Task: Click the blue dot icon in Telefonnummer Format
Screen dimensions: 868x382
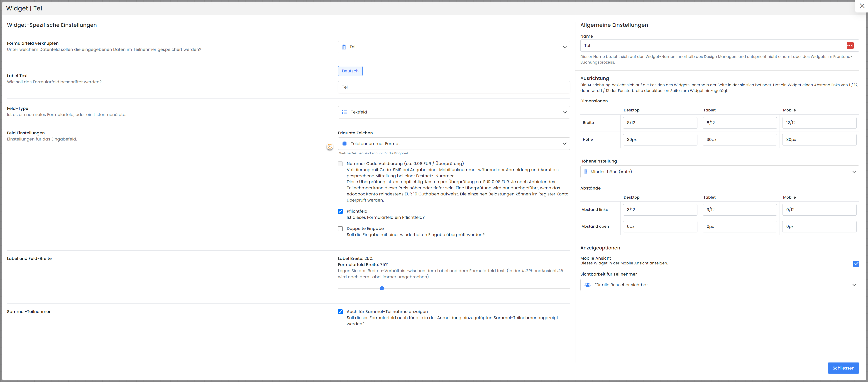Action: pos(344,144)
